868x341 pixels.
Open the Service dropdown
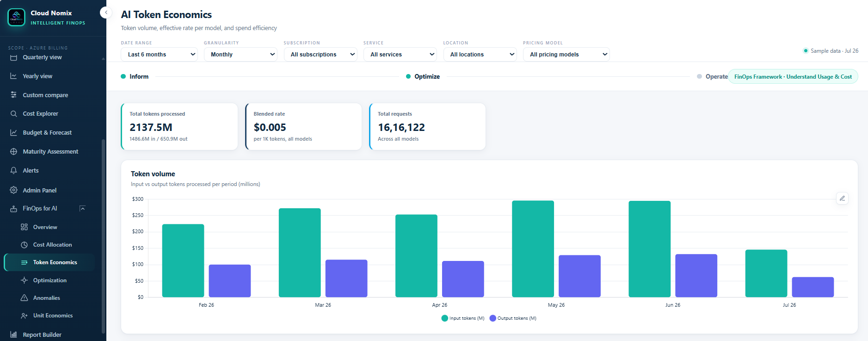coord(400,54)
